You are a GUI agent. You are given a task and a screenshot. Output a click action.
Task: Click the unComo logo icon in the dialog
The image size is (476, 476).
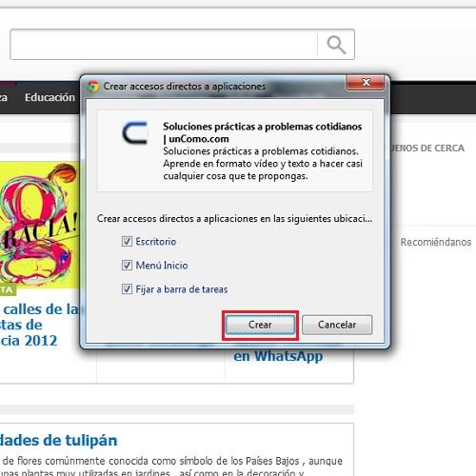(135, 132)
